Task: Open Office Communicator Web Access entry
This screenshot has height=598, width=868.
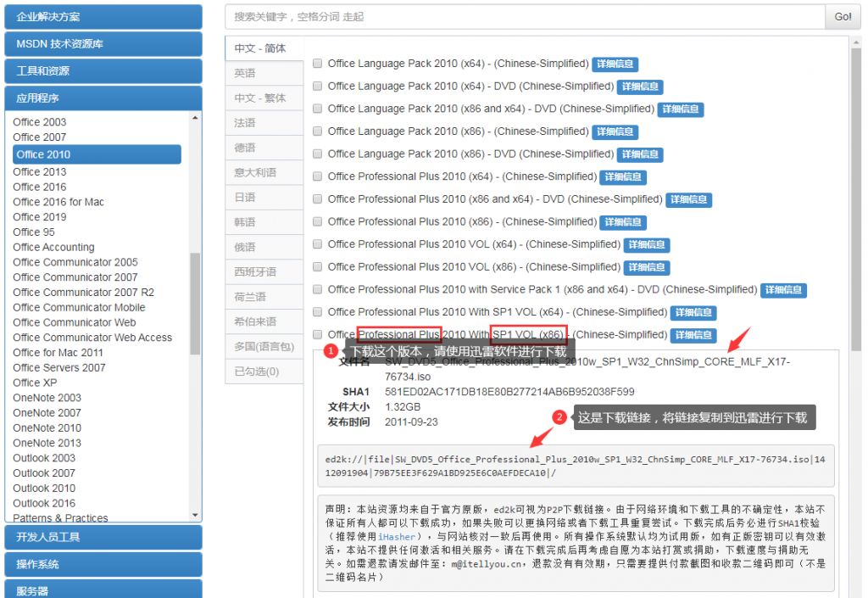Action: (x=92, y=338)
